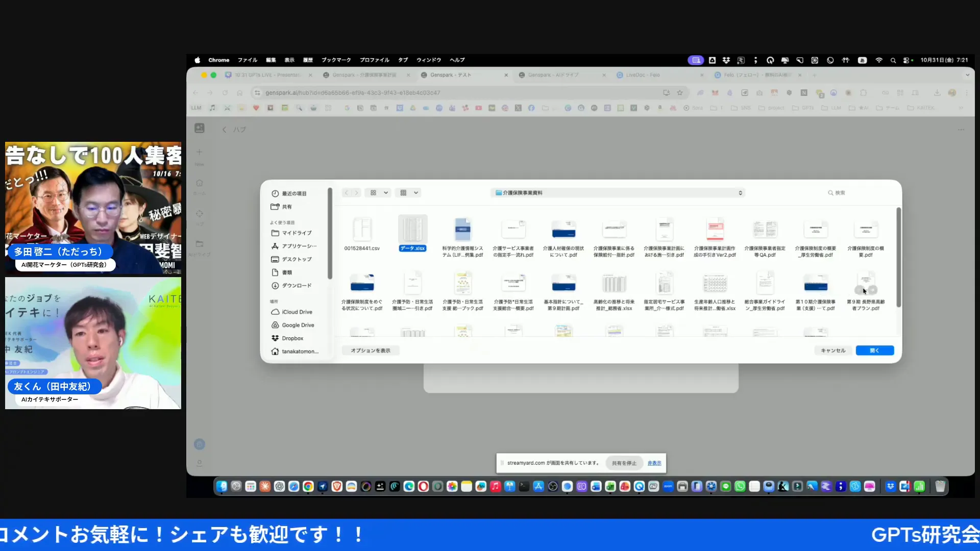The width and height of the screenshot is (980, 551).
Task: Click the back navigation arrow in dialog
Action: pyautogui.click(x=347, y=193)
